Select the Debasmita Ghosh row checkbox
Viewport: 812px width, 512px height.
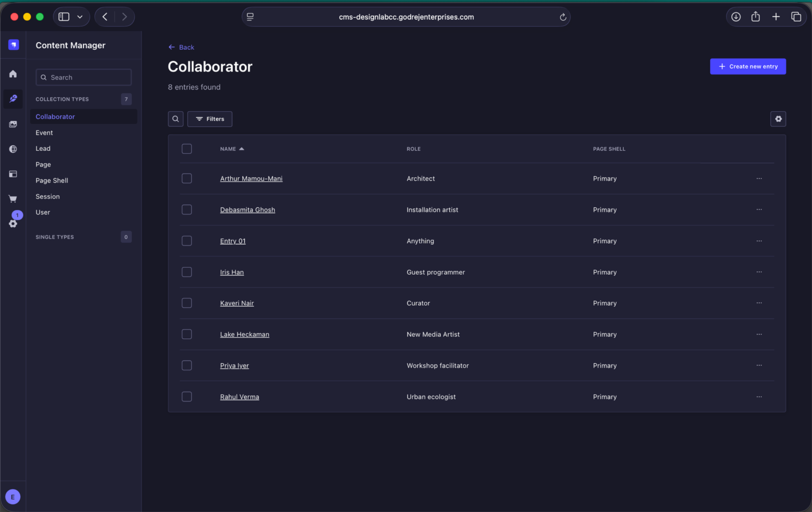pyautogui.click(x=186, y=209)
